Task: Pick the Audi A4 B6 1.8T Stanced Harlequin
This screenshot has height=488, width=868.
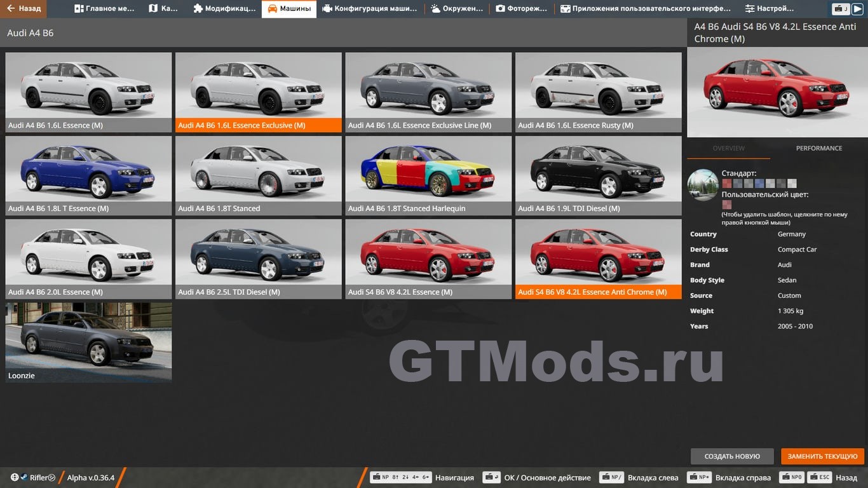Action: click(x=428, y=175)
